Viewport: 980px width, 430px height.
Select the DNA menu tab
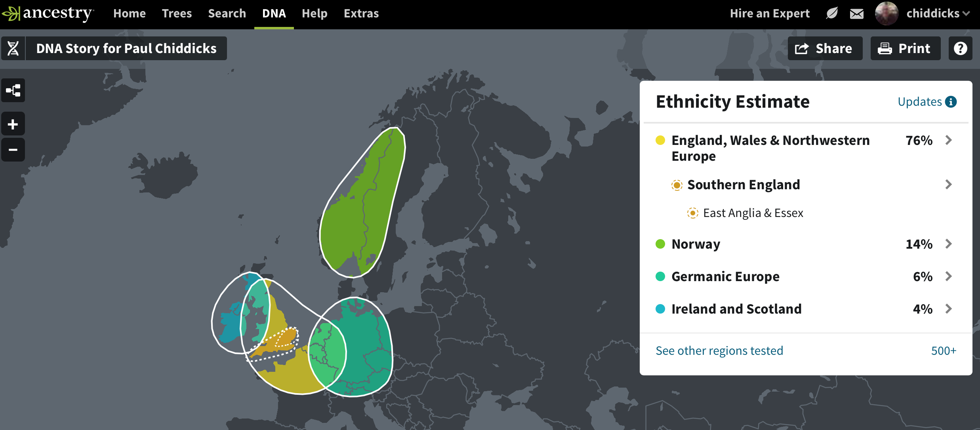(274, 13)
